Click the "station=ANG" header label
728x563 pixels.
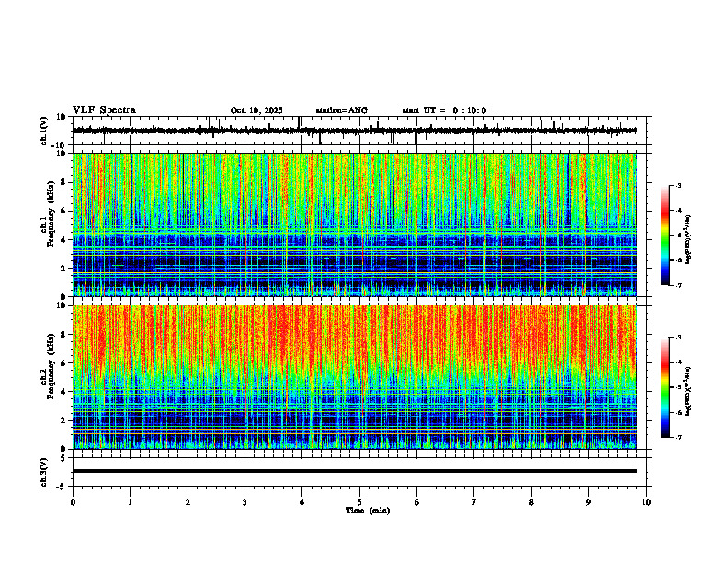click(x=341, y=110)
